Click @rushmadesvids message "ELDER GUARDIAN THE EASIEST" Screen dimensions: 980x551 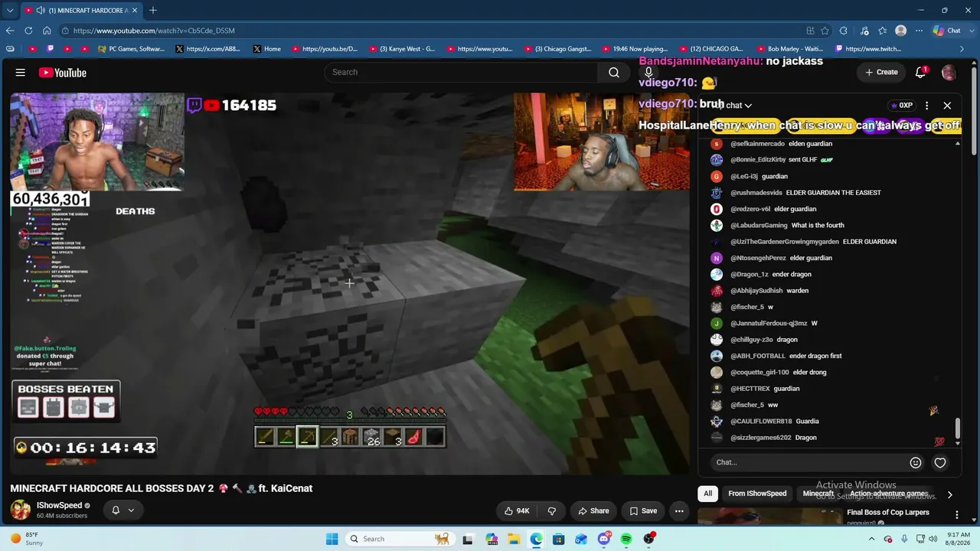pyautogui.click(x=833, y=193)
